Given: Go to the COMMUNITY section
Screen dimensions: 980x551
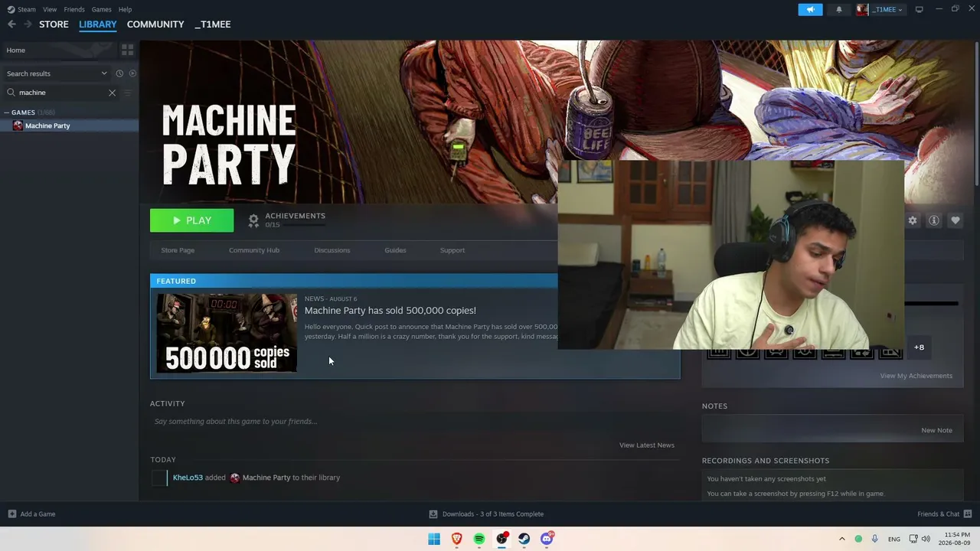Looking at the screenshot, I should click(155, 24).
